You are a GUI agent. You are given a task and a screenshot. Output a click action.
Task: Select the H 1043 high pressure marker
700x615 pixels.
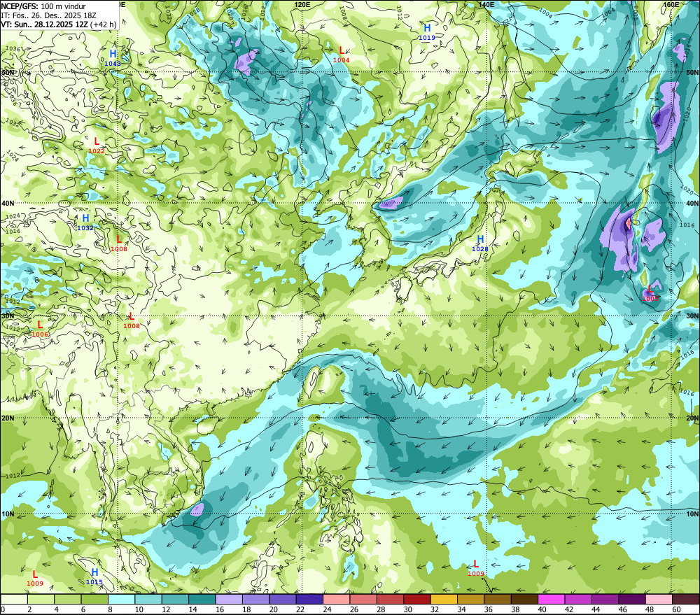pyautogui.click(x=113, y=58)
